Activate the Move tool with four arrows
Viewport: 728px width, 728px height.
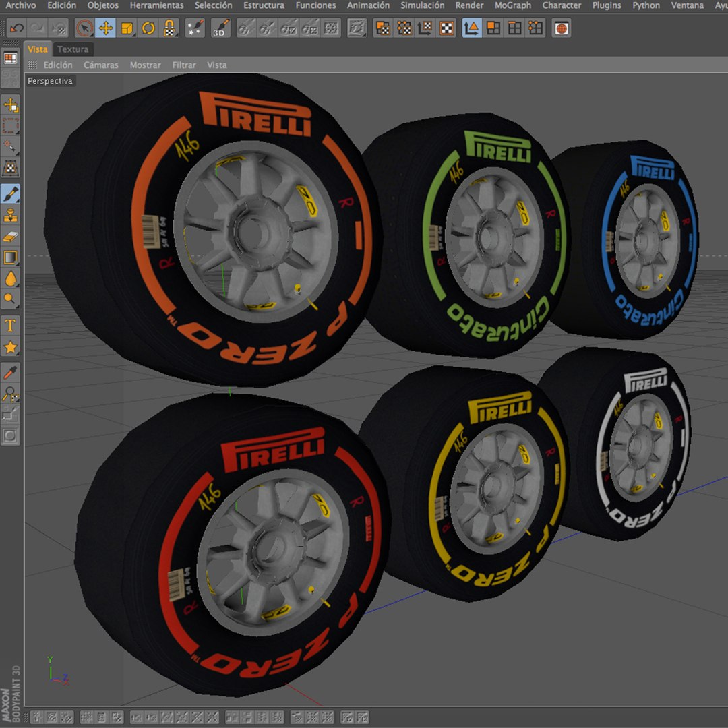106,28
